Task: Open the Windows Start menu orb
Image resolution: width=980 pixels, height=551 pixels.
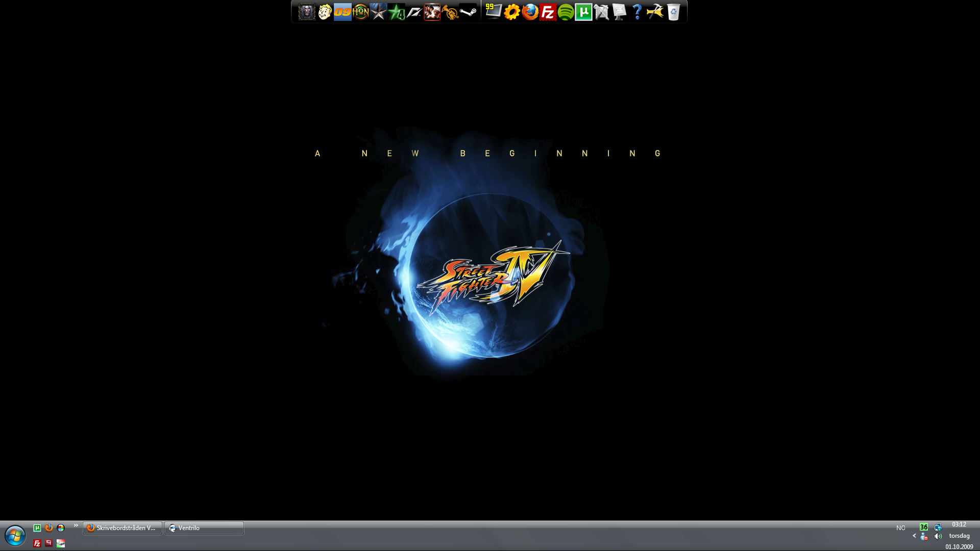Action: click(15, 536)
